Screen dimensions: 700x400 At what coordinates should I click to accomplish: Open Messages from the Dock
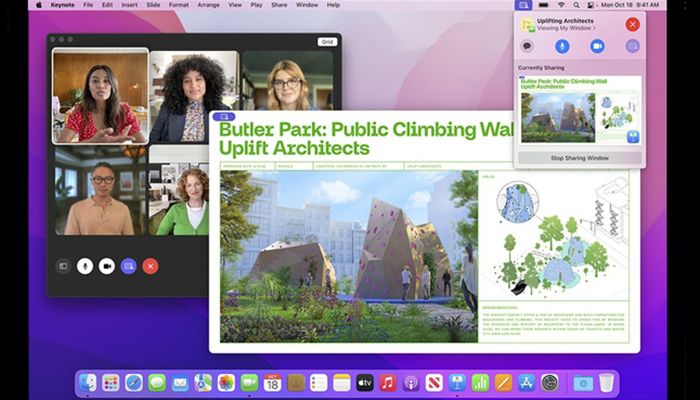pos(157,383)
